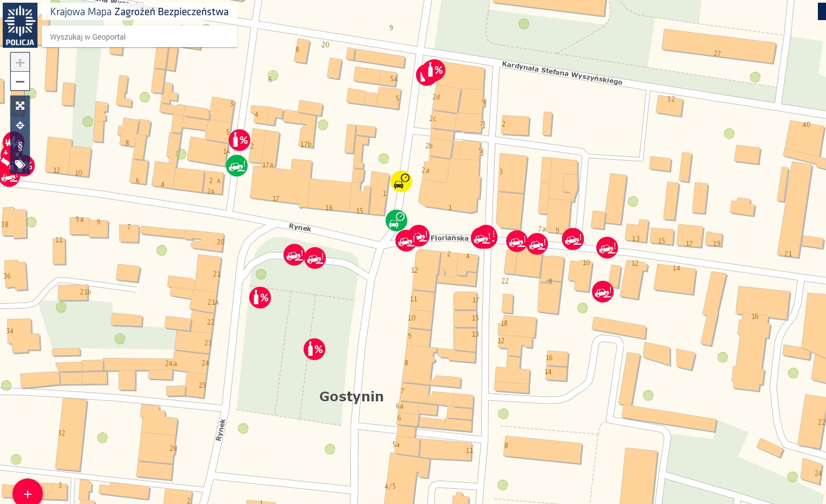Open the Policja logo
826x504 pixels.
(20, 25)
